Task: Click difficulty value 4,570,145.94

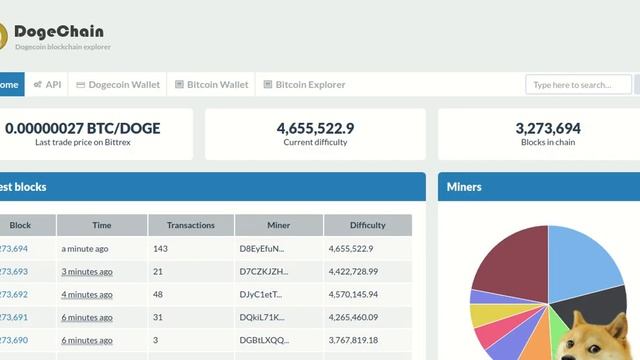Action: click(353, 294)
